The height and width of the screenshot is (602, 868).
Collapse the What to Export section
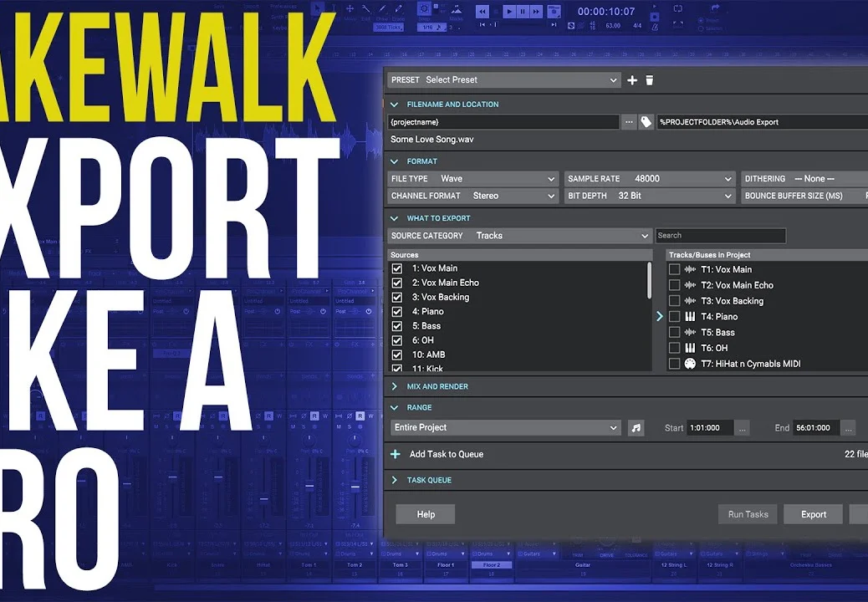pos(394,218)
